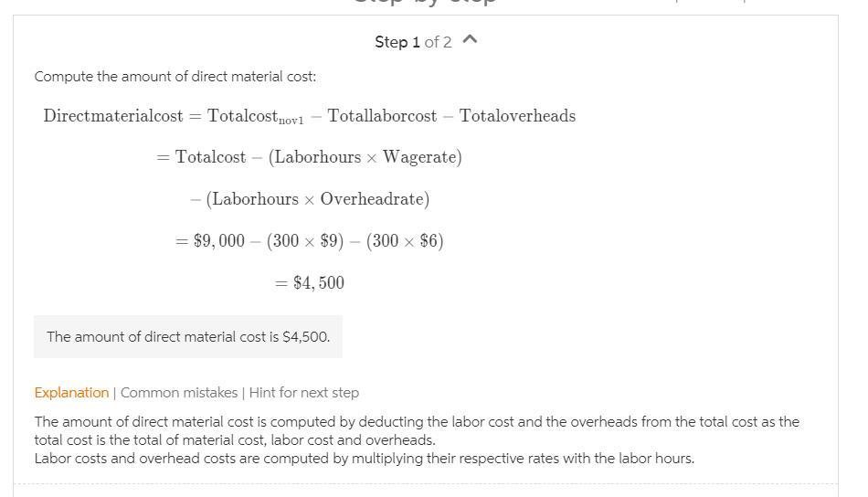This screenshot has height=497, width=868.
Task: Select the 'Totalcost' term with nov1 subscript
Action: pos(255,117)
